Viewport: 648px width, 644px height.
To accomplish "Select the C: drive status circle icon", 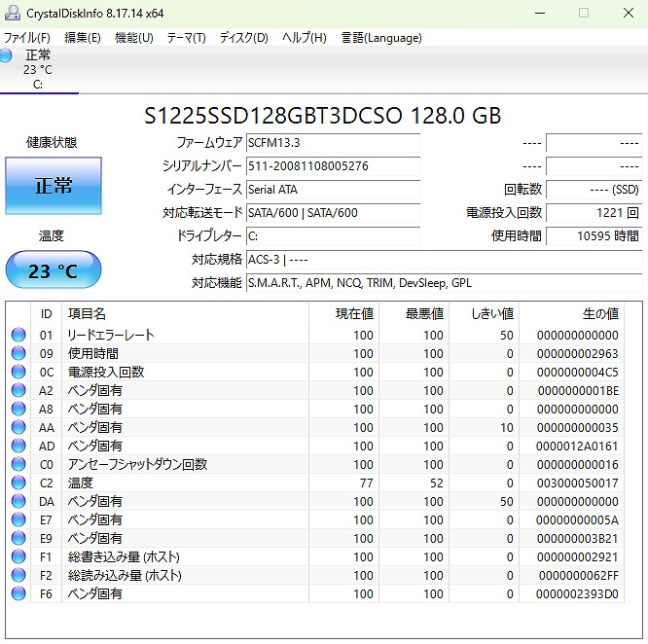I will click(6, 55).
